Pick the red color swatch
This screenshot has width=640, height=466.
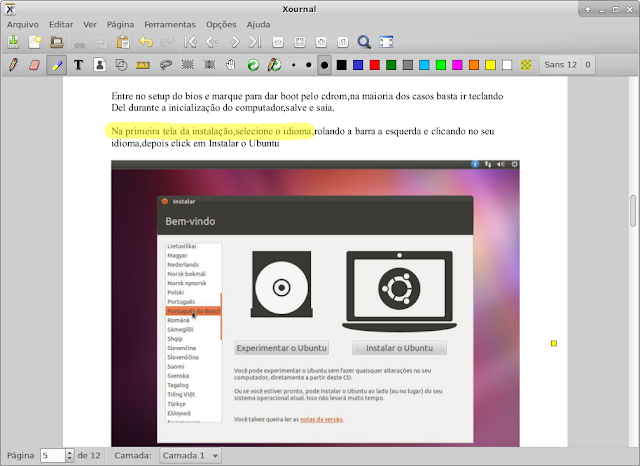click(375, 65)
